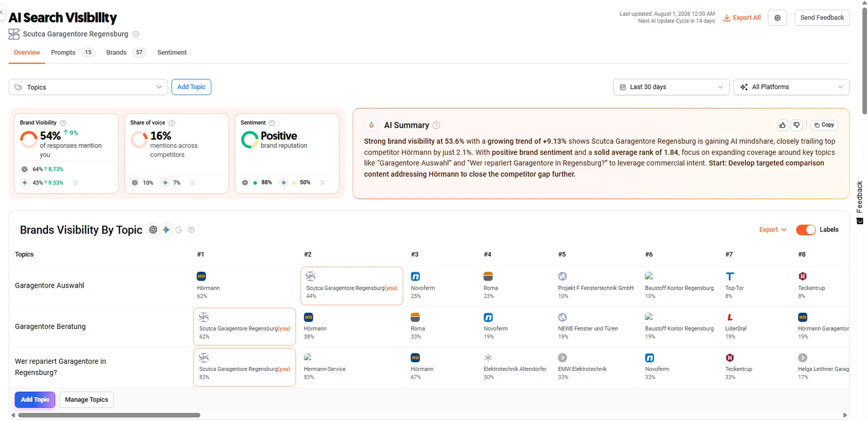Viewport: 868px width, 421px height.
Task: Click Wer repariert Garagentore in Regensburg? topic
Action: [60, 367]
